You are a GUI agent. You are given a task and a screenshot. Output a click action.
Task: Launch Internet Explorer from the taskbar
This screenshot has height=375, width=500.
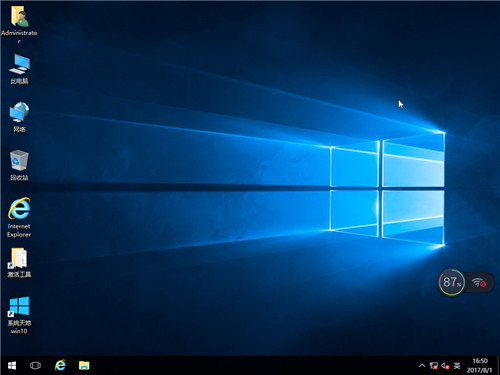click(x=60, y=366)
